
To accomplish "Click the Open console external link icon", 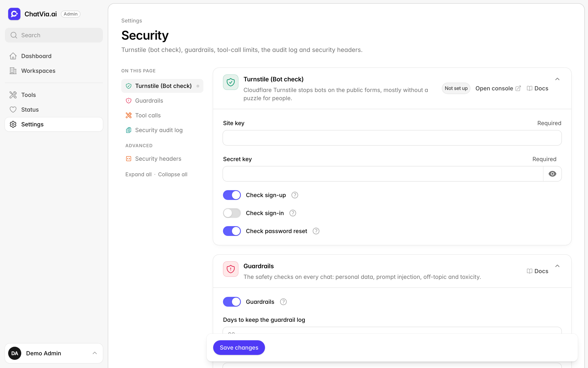I will pyautogui.click(x=518, y=88).
